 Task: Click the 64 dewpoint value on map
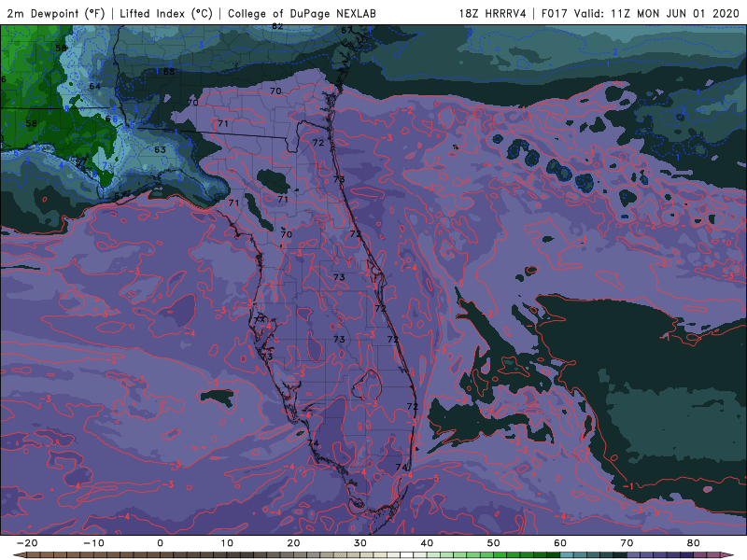95,86
